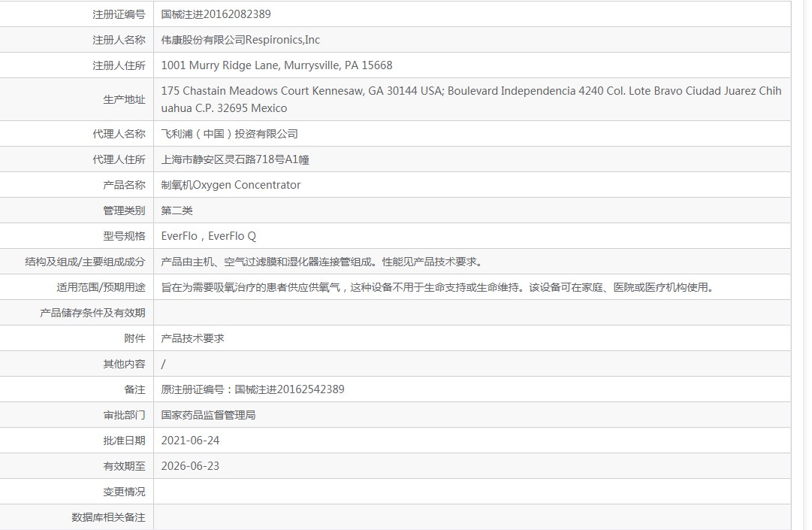The image size is (812, 530).
Task: Click product name 制氧机Oxygen Concentrator
Action: [231, 184]
